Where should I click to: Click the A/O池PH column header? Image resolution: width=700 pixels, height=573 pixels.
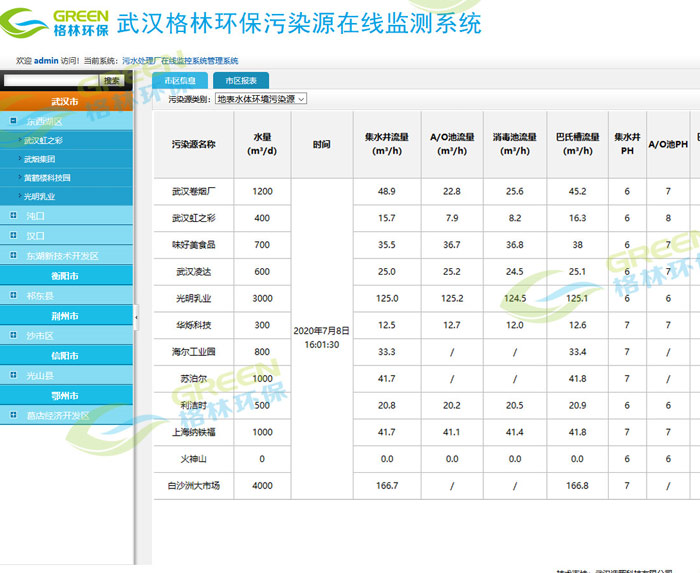(668, 145)
